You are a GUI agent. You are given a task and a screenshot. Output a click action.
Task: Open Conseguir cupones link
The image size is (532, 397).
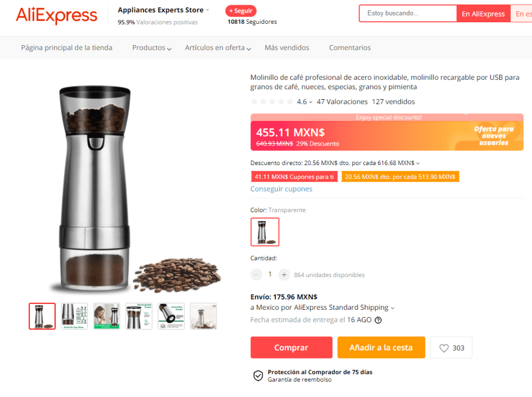coord(281,189)
